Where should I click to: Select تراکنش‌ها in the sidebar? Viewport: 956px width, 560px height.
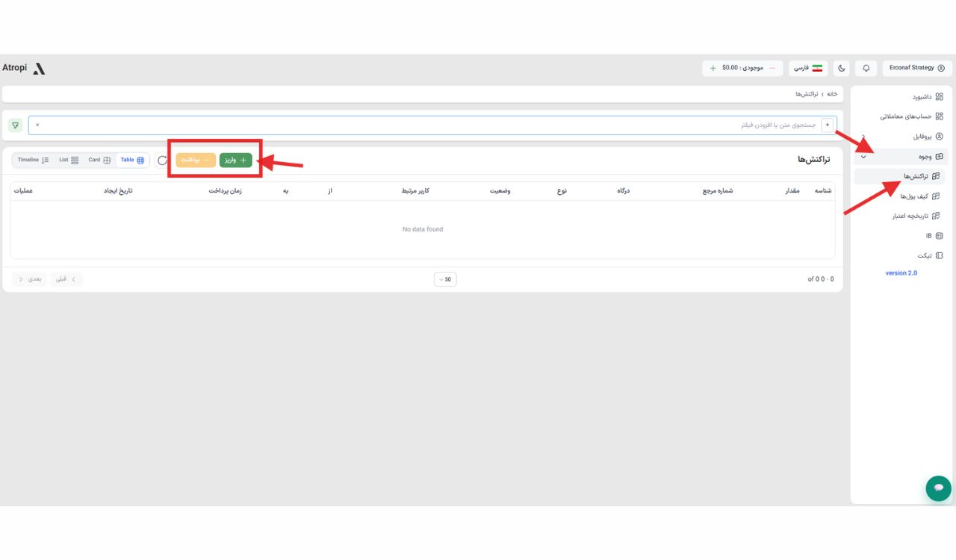click(899, 176)
